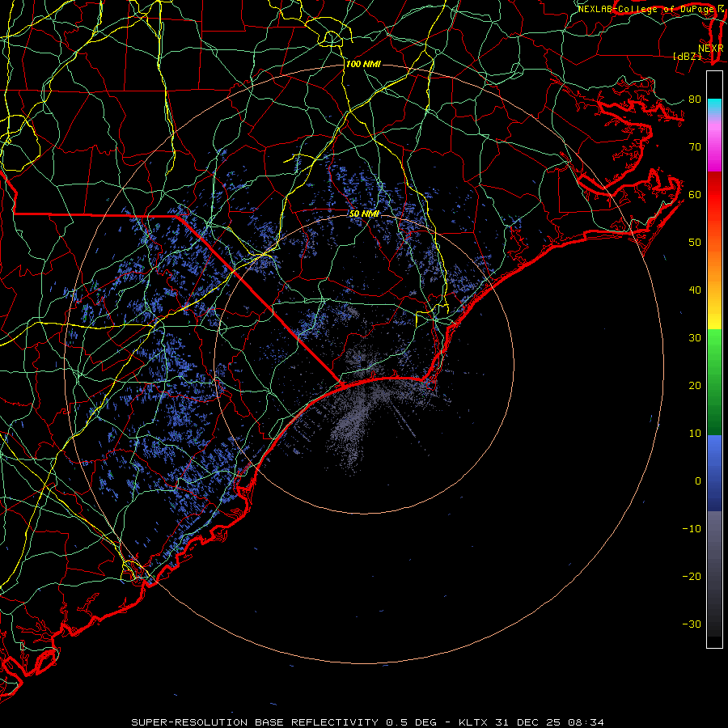Click the "100 NMI" range ring label

(x=363, y=64)
